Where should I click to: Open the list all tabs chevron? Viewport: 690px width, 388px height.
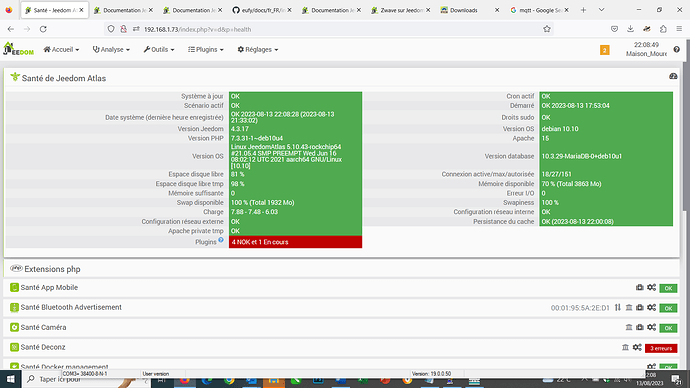coord(602,10)
